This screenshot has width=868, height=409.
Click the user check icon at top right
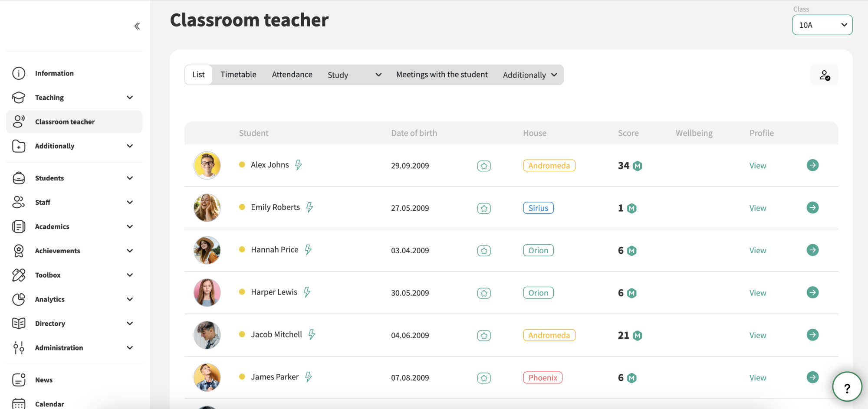(x=824, y=75)
